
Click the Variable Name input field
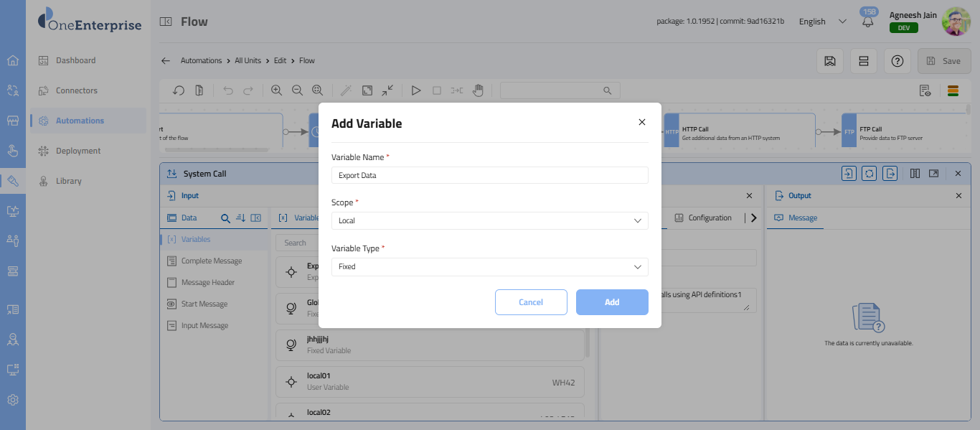click(x=489, y=175)
